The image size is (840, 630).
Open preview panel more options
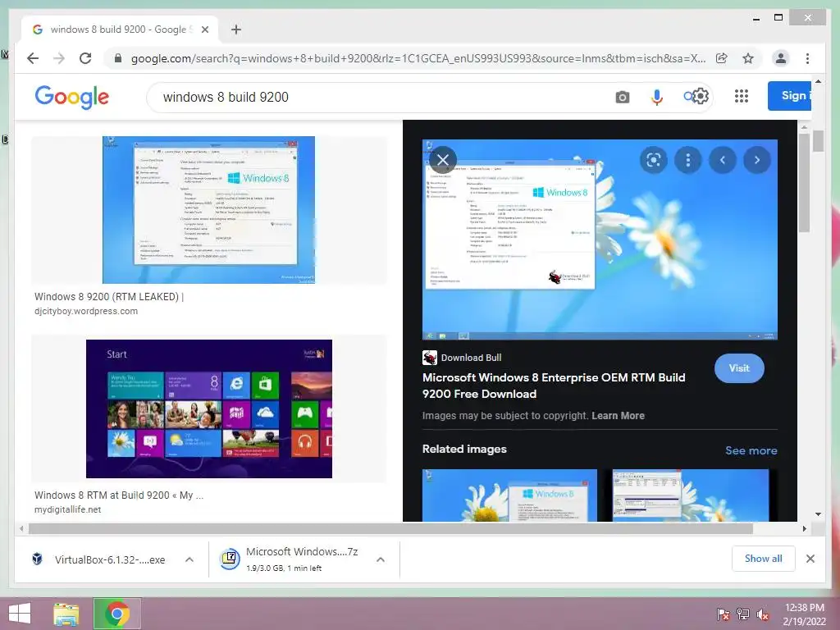click(688, 160)
